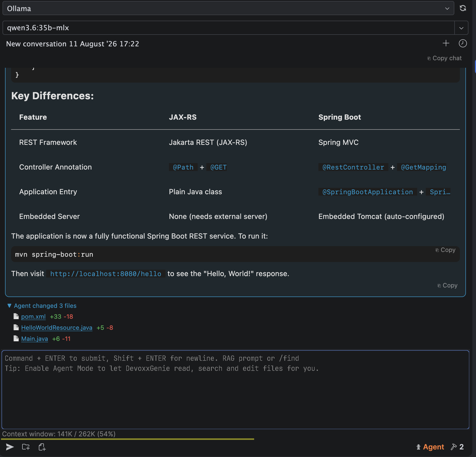Click the +5 -8 diff stats
This screenshot has height=457, width=476.
(x=105, y=328)
